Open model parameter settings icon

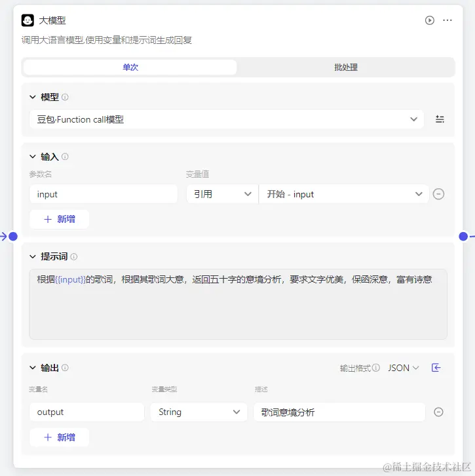pyautogui.click(x=440, y=119)
